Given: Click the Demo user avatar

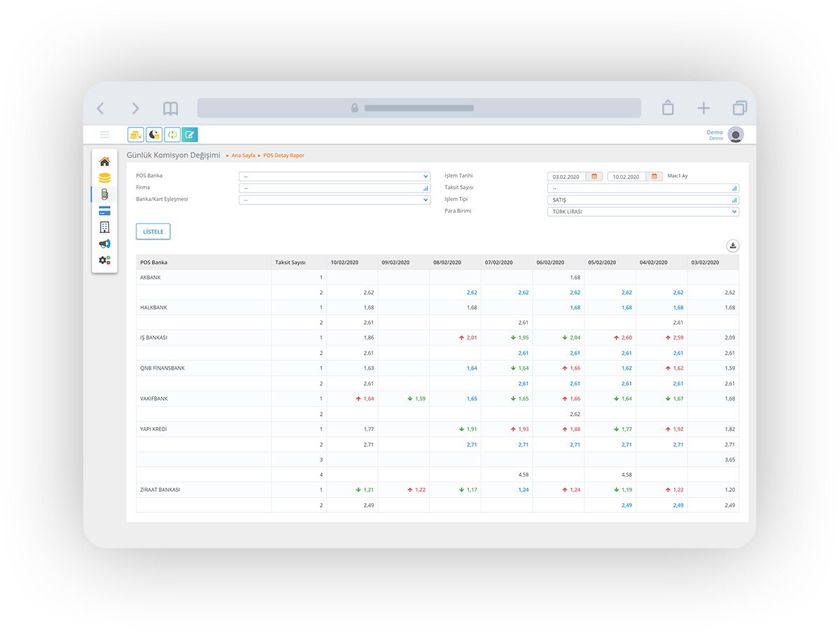Looking at the screenshot, I should 736,134.
